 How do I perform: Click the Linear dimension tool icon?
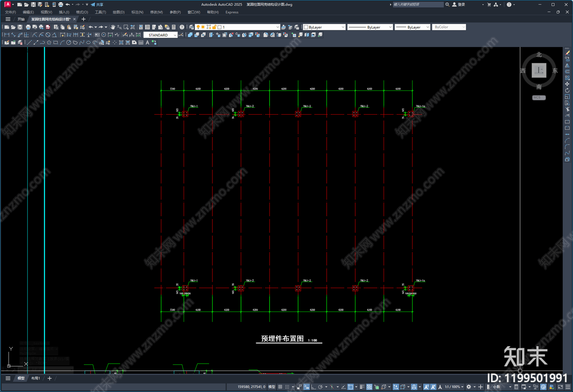coord(6,35)
